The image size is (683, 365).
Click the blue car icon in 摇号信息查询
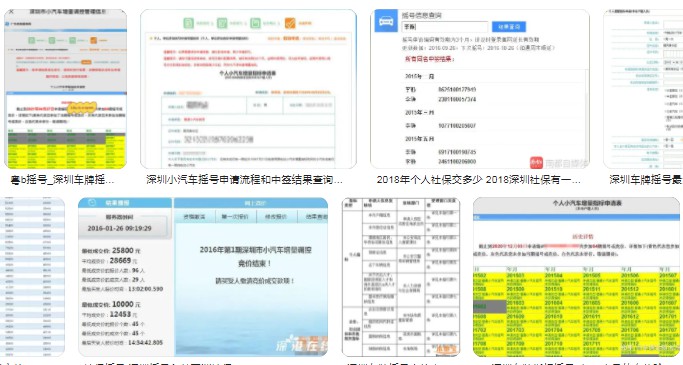[x=386, y=21]
